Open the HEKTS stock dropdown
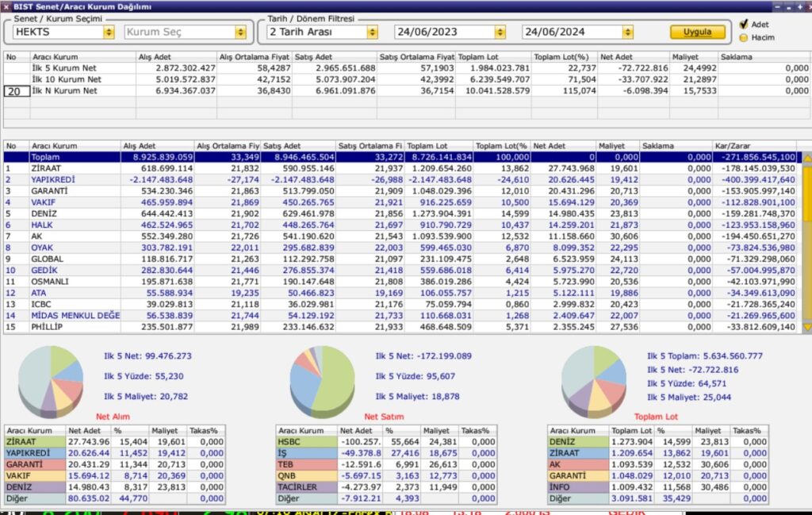 pyautogui.click(x=108, y=32)
